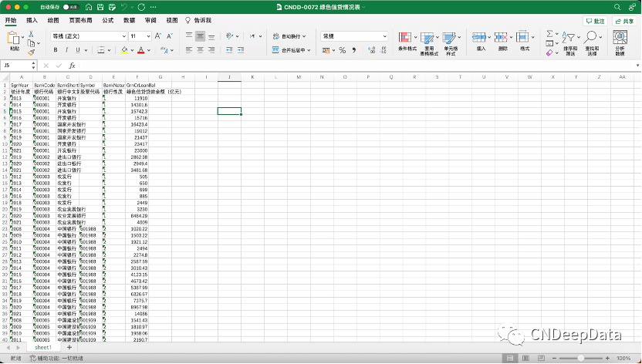Toggle Italic formatting
The image size is (642, 364).
point(66,50)
